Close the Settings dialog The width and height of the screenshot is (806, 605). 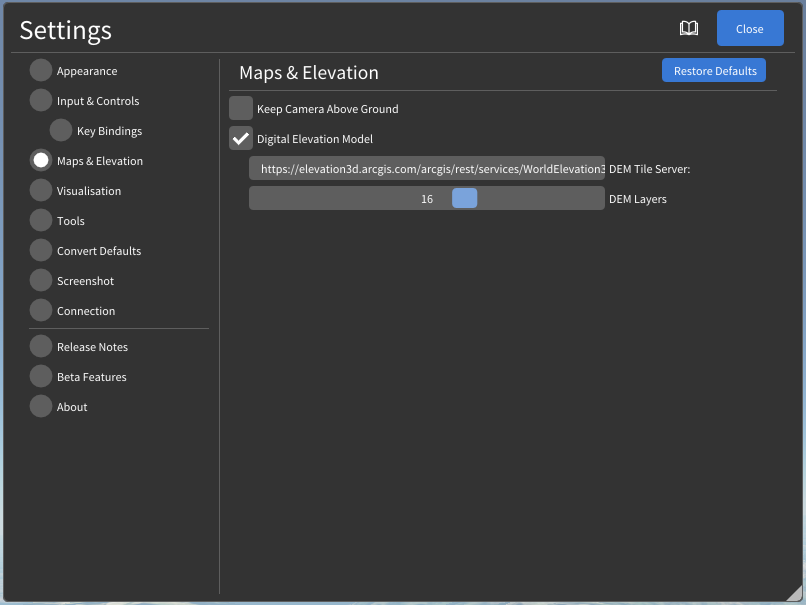coord(749,29)
